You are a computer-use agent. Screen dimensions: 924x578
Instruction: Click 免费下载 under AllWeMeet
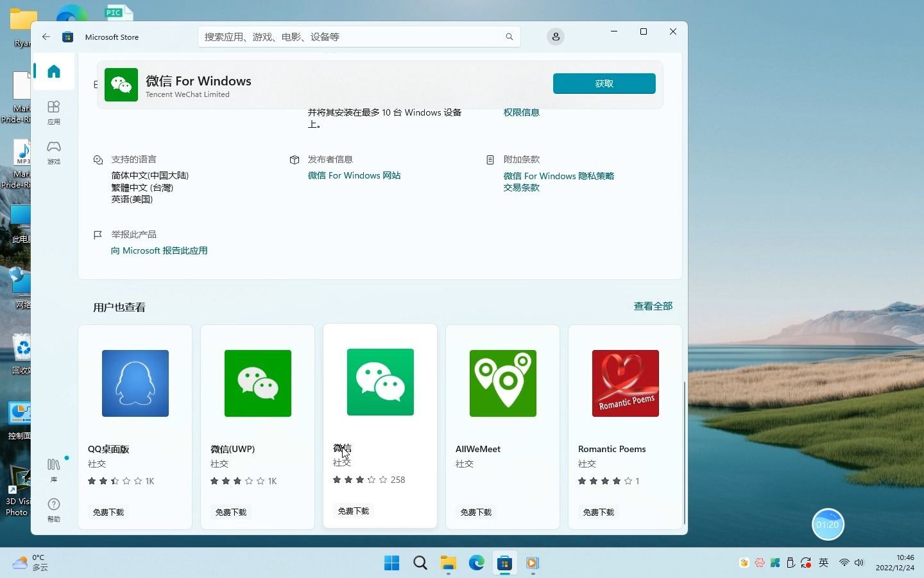point(476,512)
